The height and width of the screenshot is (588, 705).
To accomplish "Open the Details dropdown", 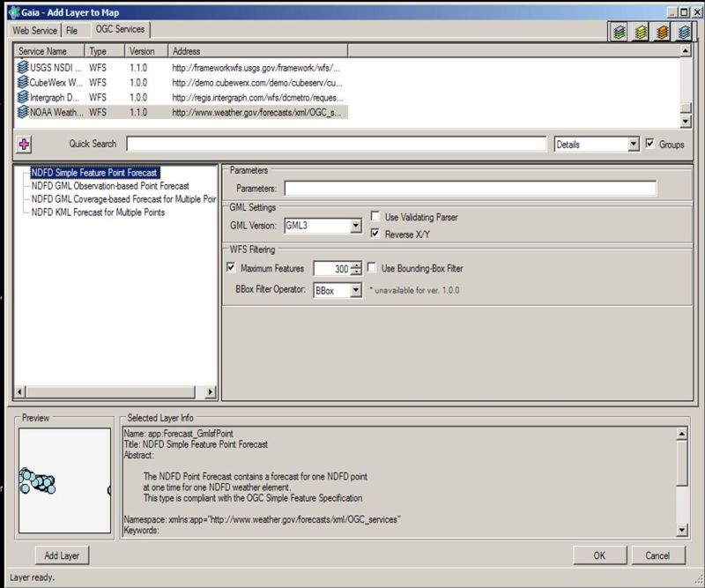I will [x=633, y=145].
